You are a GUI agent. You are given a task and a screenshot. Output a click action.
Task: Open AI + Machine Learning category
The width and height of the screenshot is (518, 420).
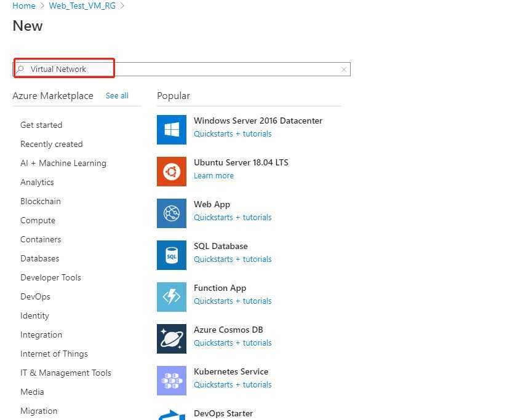tap(63, 164)
